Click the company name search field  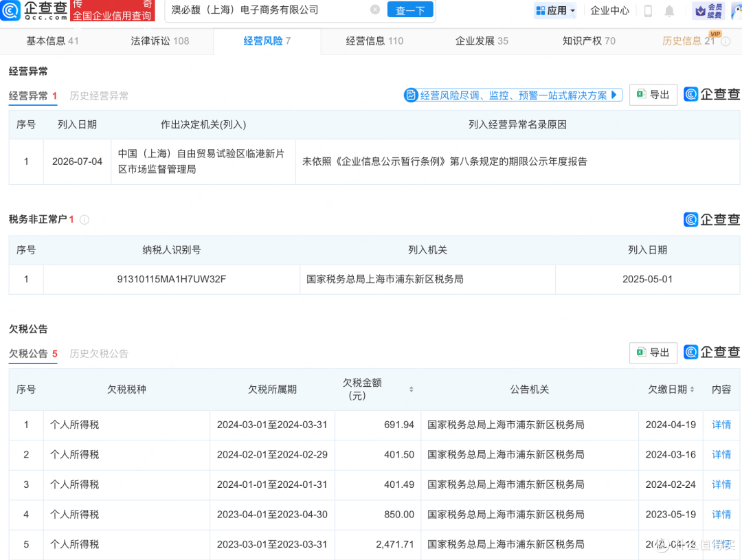pos(270,10)
